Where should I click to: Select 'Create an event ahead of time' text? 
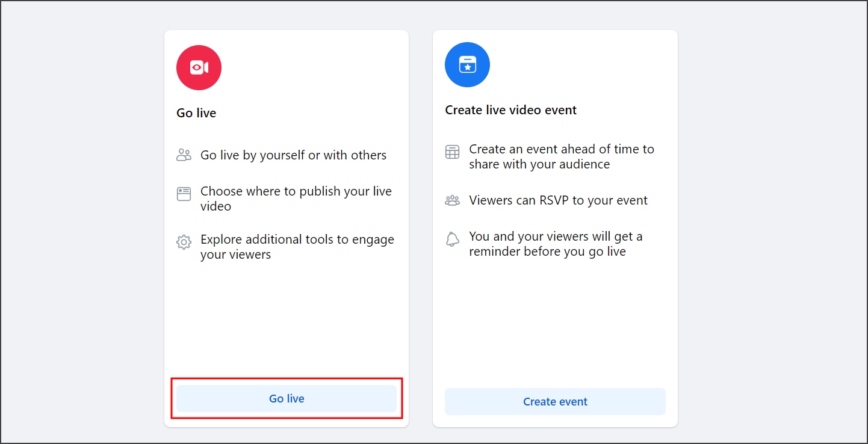coord(561,156)
